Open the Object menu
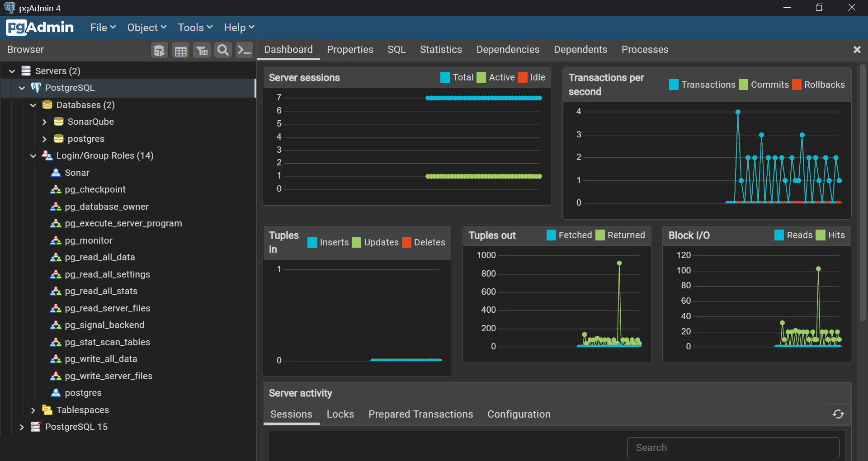The width and height of the screenshot is (868, 461). [146, 28]
